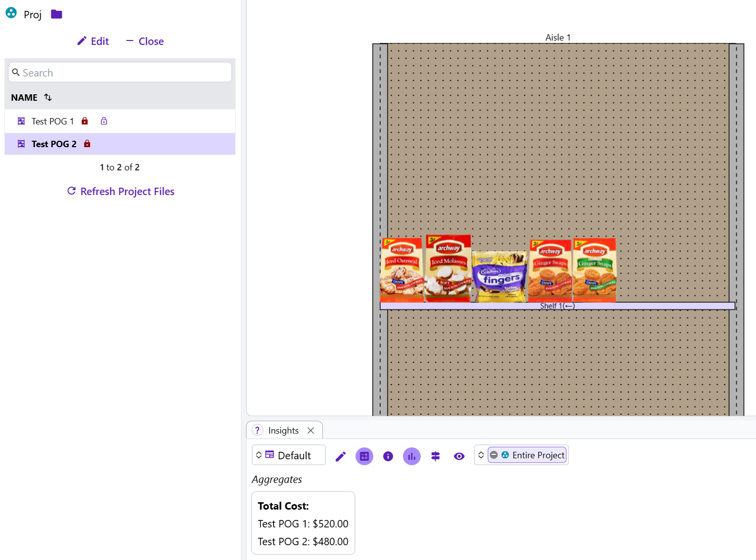Close the Insights tab
Viewport: 756px width, 560px height.
click(x=311, y=431)
